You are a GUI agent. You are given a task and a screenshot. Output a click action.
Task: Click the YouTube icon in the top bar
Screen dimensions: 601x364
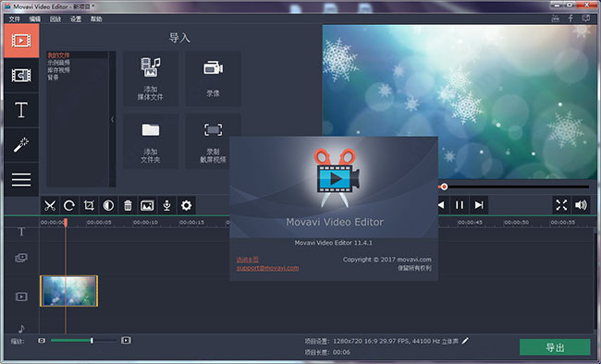pos(556,18)
